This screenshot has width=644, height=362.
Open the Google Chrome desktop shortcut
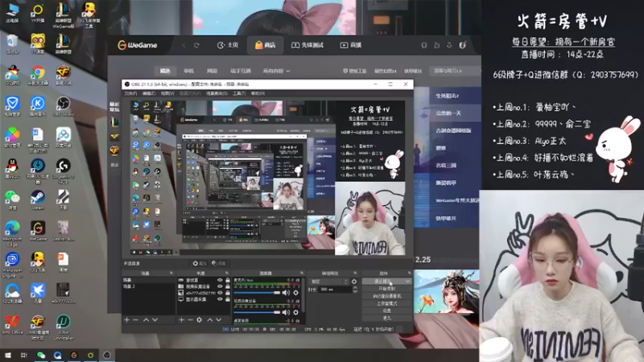point(38,73)
